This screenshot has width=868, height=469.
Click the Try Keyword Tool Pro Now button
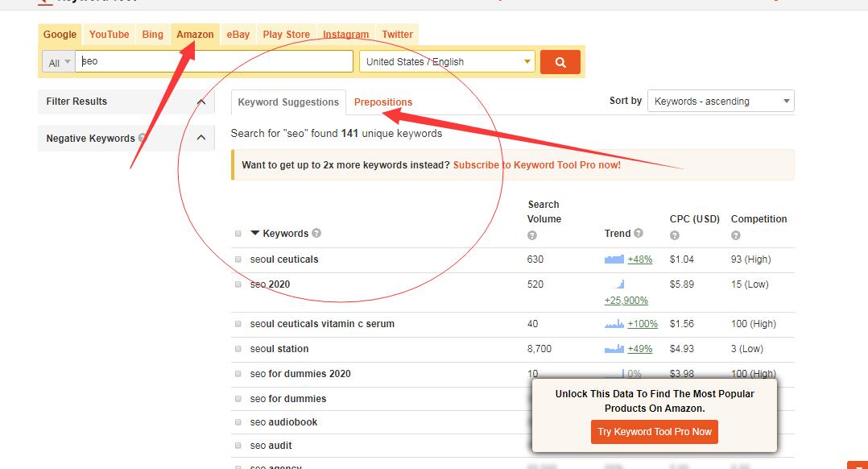pos(654,431)
